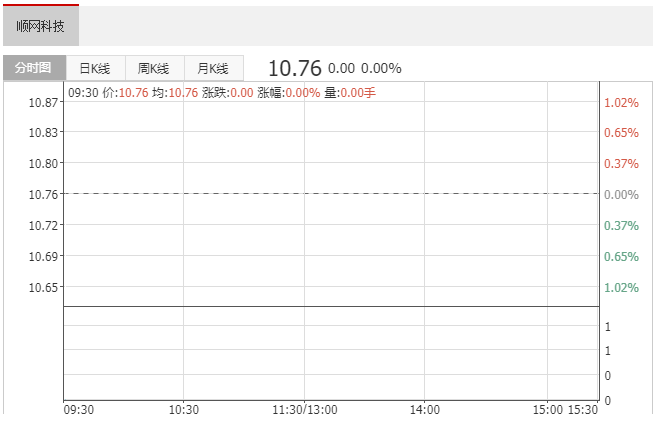
Task: Click the dashed baseline in price chart
Action: tap(331, 194)
